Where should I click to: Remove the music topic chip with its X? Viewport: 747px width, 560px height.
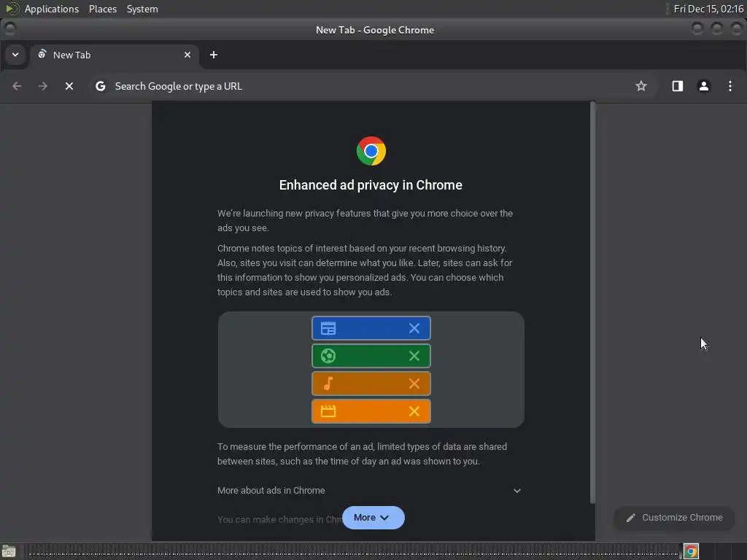point(414,384)
